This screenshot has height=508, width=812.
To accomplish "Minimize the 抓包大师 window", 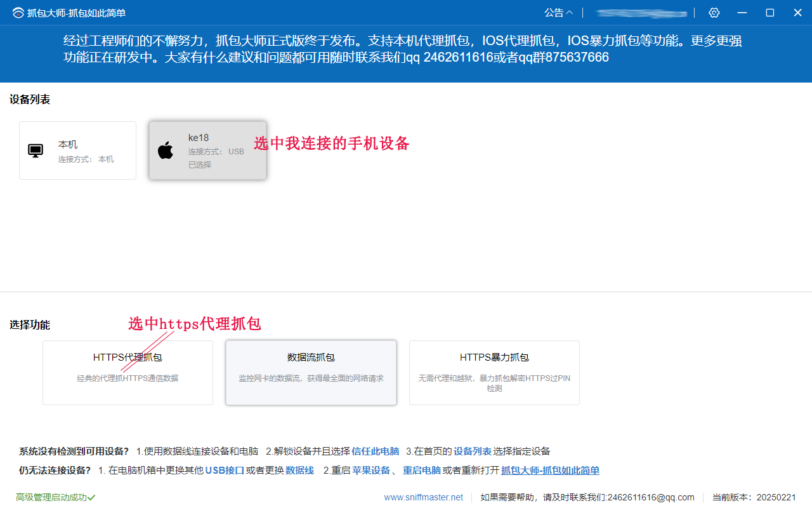I will pos(741,13).
